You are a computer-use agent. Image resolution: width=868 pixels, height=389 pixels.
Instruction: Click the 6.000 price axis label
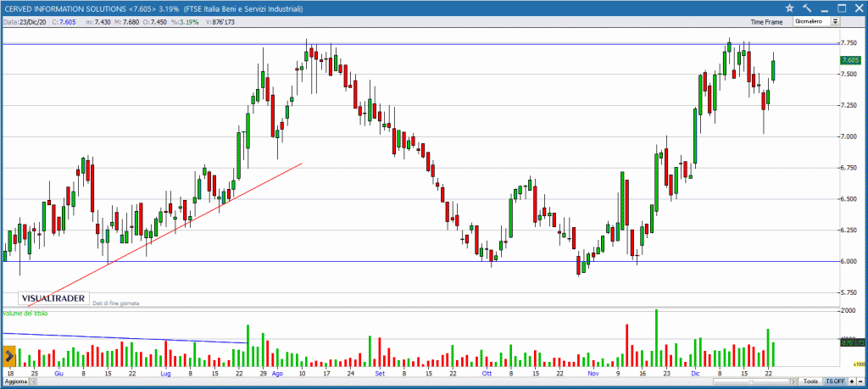click(x=849, y=261)
